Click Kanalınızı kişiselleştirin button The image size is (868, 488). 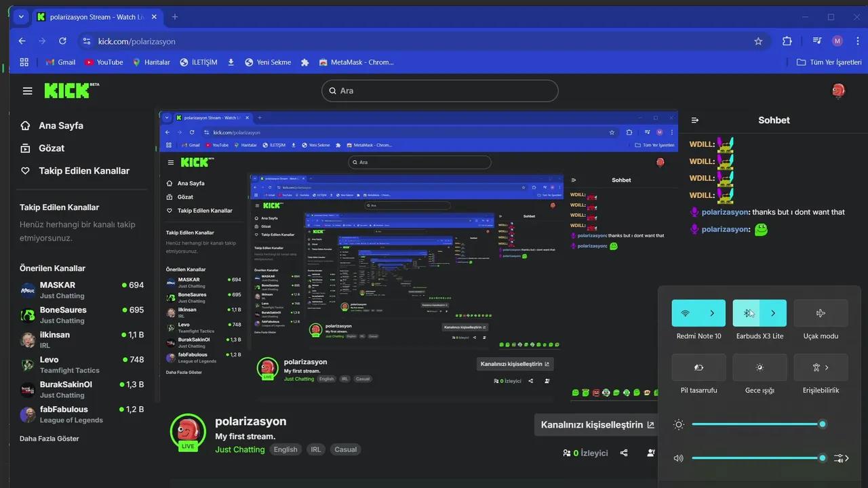[x=597, y=425]
